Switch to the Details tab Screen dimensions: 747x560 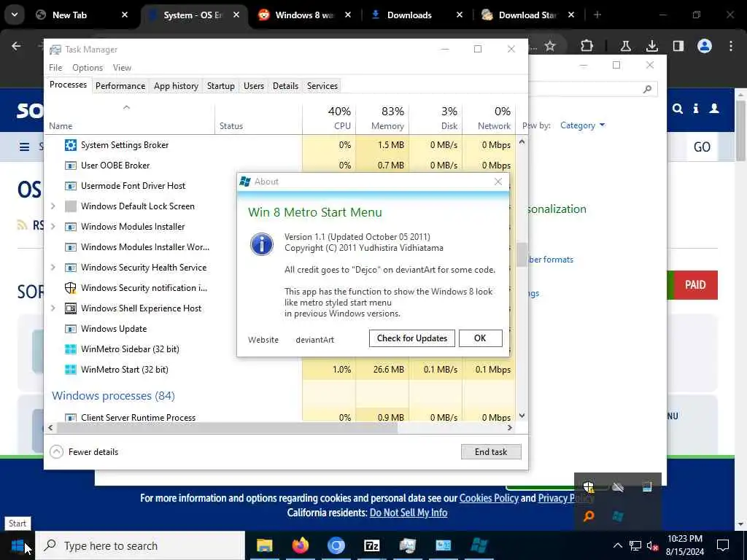pyautogui.click(x=285, y=86)
